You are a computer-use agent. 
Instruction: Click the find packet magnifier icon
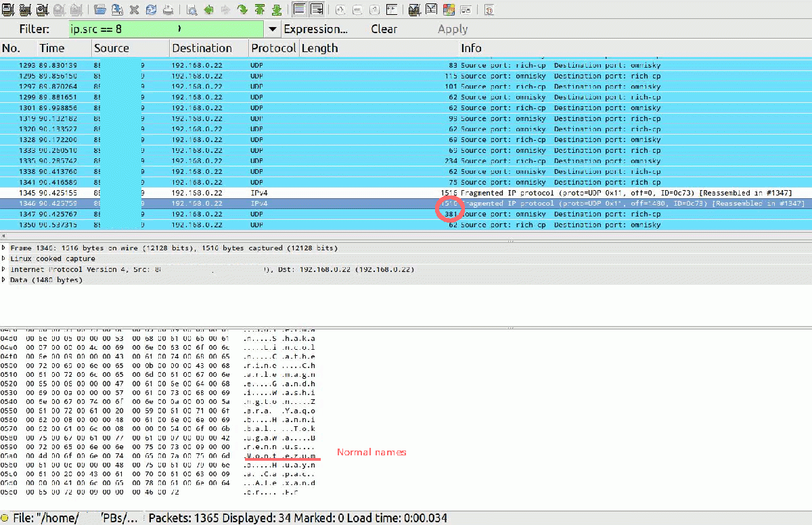tap(192, 9)
